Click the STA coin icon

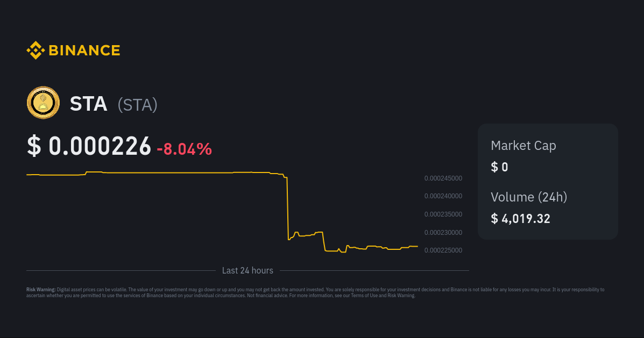tap(43, 103)
